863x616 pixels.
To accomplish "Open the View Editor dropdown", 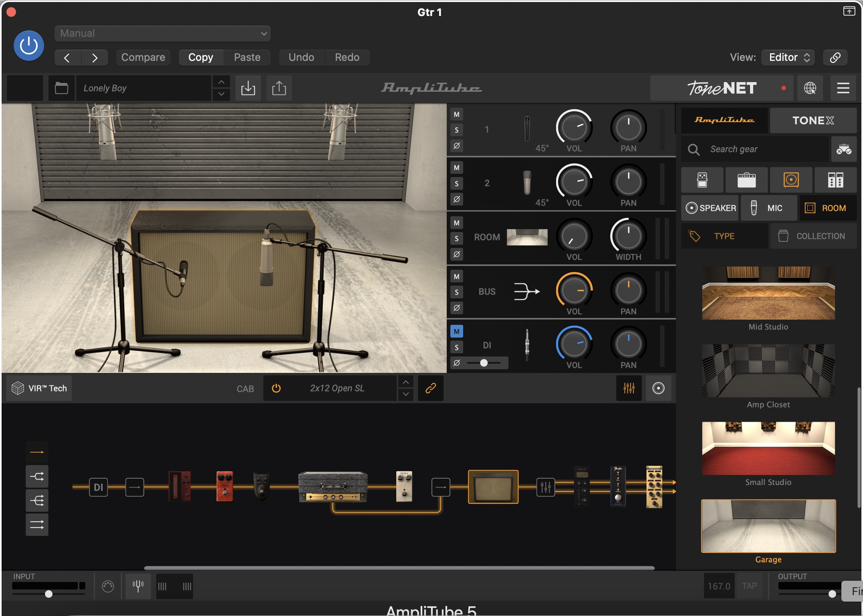I will click(788, 57).
